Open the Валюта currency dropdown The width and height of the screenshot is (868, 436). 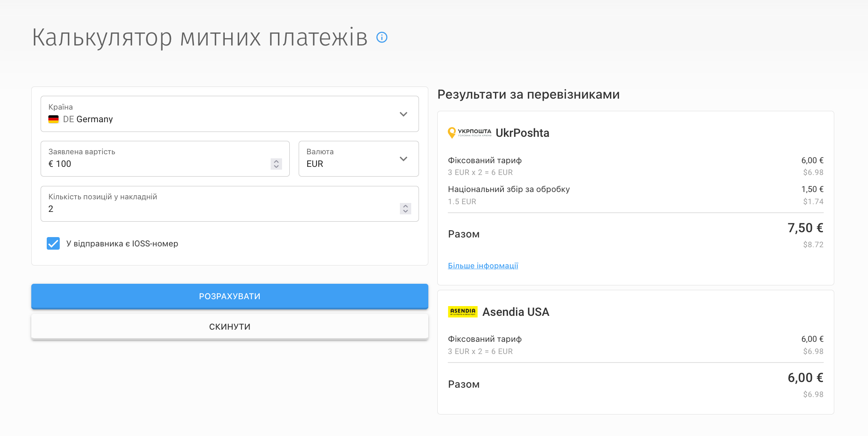coord(358,159)
